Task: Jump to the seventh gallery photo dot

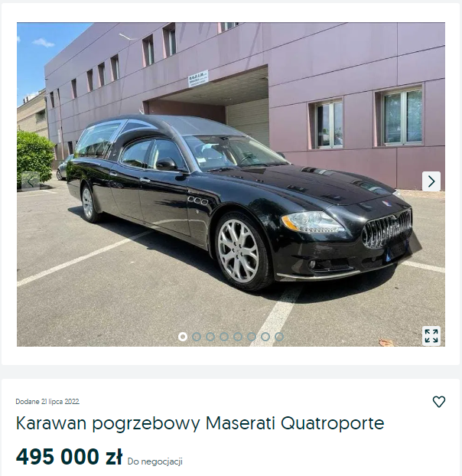Action: [265, 337]
